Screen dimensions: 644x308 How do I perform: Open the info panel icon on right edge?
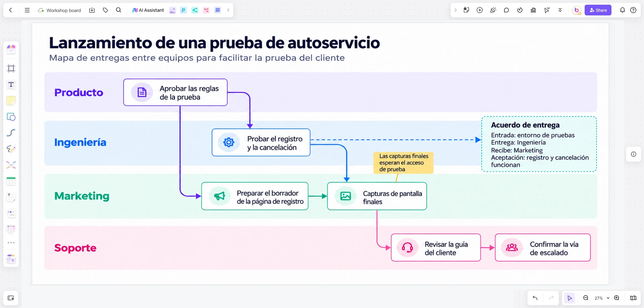click(634, 154)
